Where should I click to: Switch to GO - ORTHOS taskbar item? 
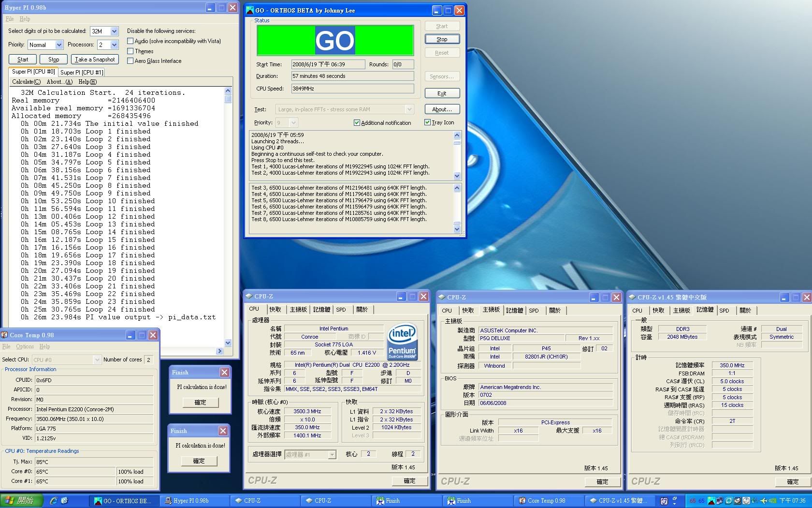[x=124, y=501]
